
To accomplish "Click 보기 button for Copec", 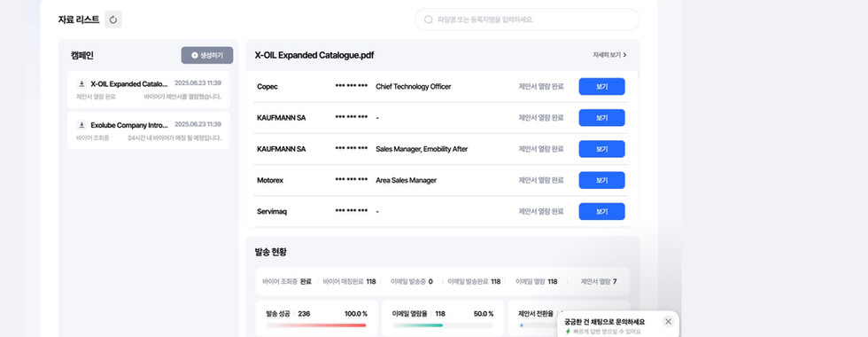I will [601, 87].
